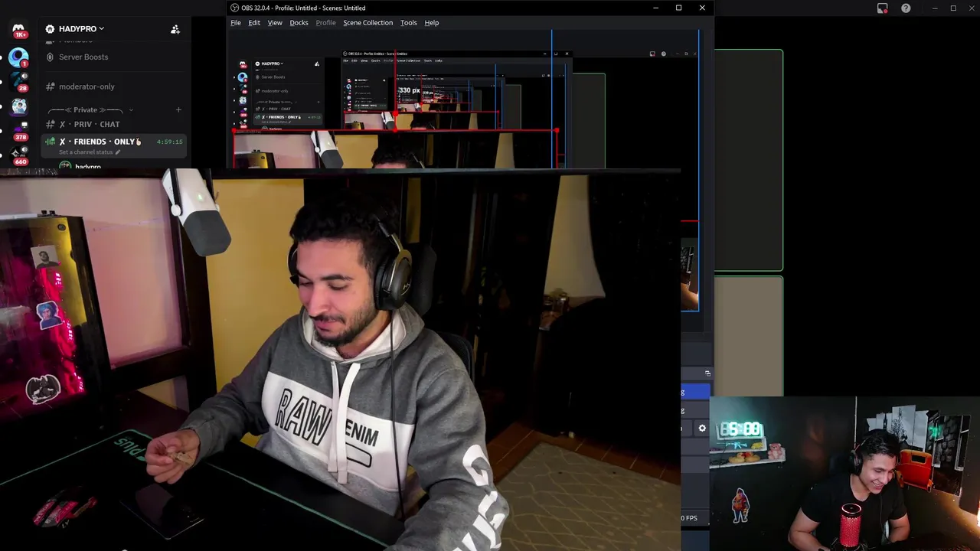Click the voice channel timer 4:59:15
Screen dimensions: 980x551
pos(169,142)
